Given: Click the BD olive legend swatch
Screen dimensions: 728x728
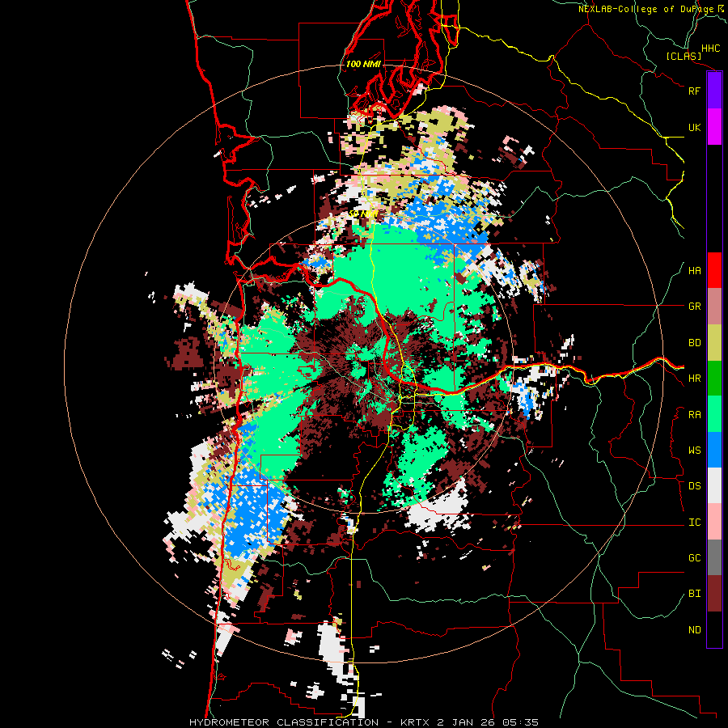Looking at the screenshot, I should (x=714, y=342).
